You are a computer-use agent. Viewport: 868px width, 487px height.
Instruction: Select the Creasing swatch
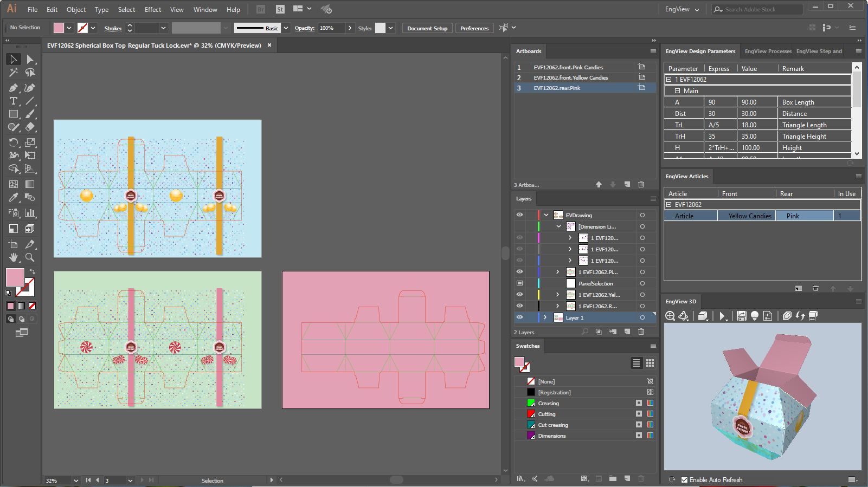[x=548, y=403]
